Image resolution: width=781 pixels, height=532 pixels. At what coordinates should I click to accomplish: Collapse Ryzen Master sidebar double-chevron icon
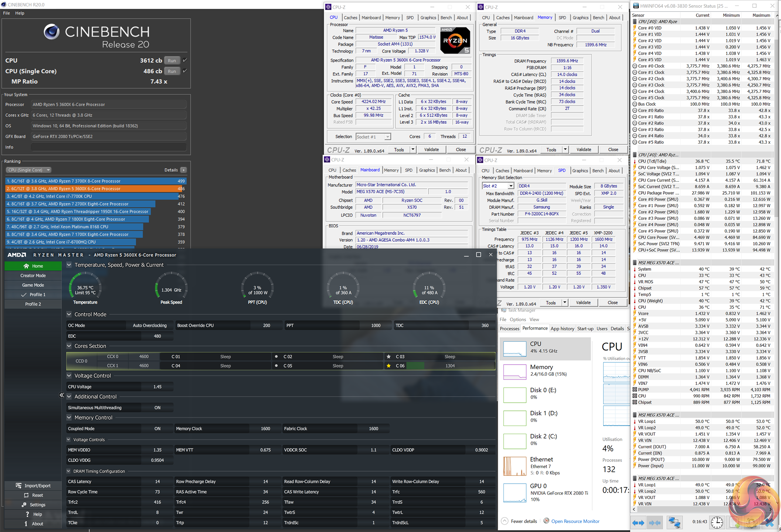pyautogui.click(x=61, y=395)
